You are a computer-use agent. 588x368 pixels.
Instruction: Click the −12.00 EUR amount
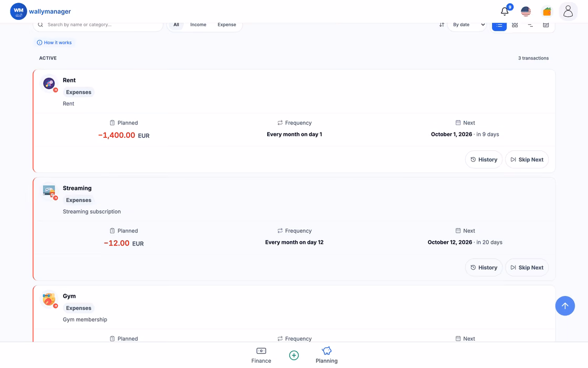coord(124,243)
